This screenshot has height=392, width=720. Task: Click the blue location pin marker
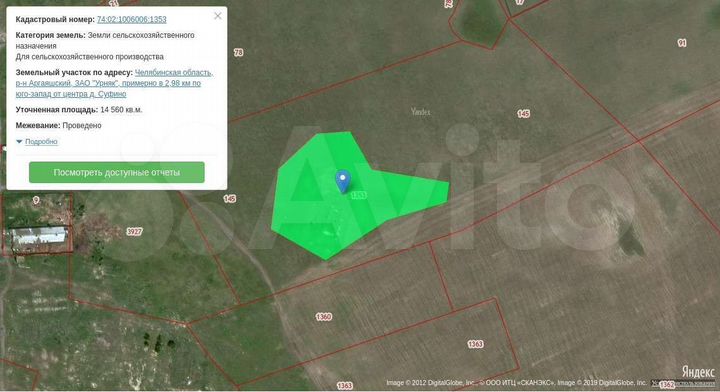tap(343, 181)
